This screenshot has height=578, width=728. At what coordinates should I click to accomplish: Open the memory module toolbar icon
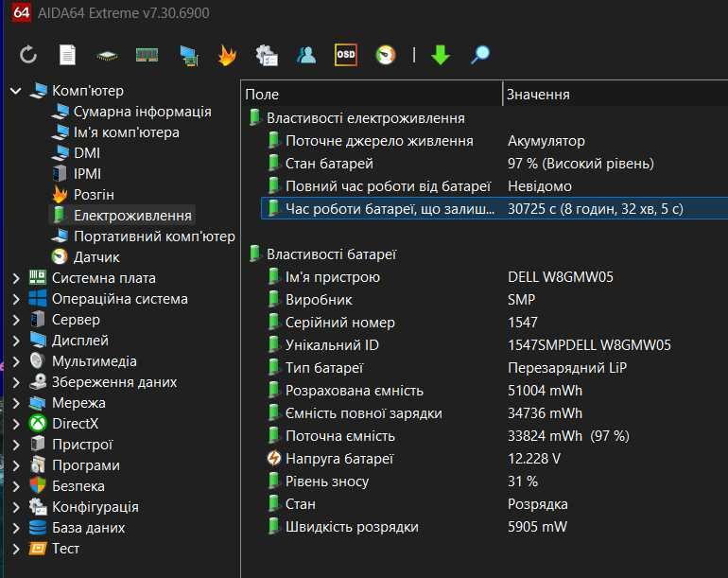click(147, 55)
